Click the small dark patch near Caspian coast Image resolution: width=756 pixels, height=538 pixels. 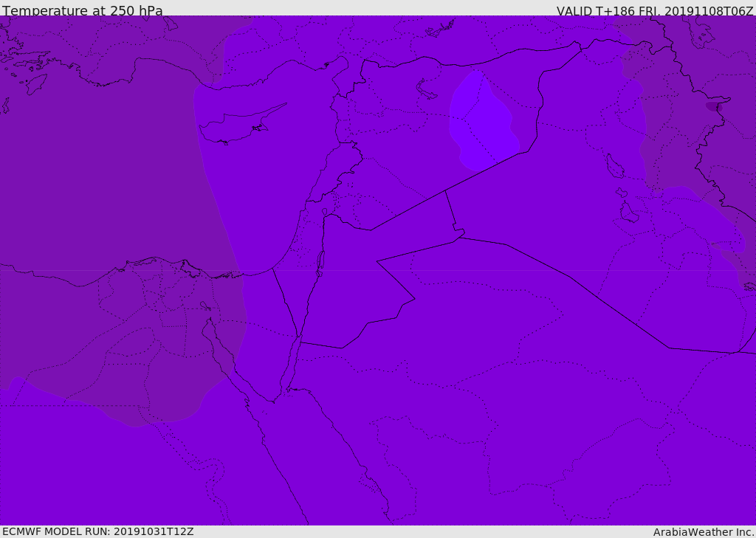(714, 106)
